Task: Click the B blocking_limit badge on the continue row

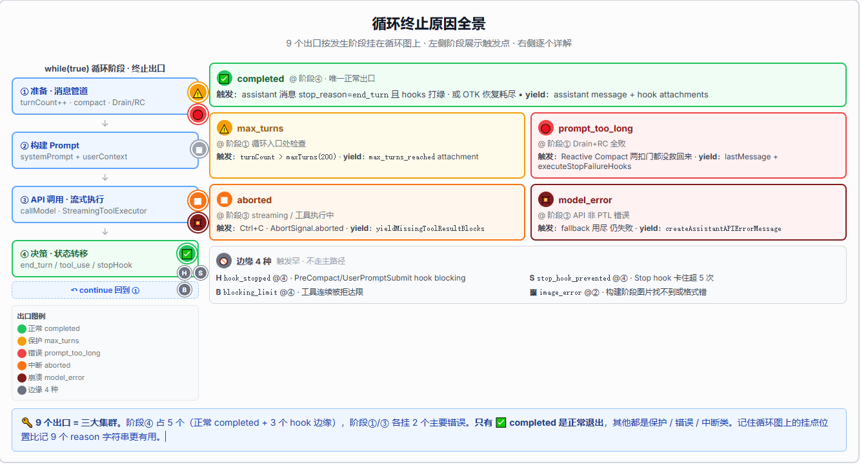Action: pos(185,290)
